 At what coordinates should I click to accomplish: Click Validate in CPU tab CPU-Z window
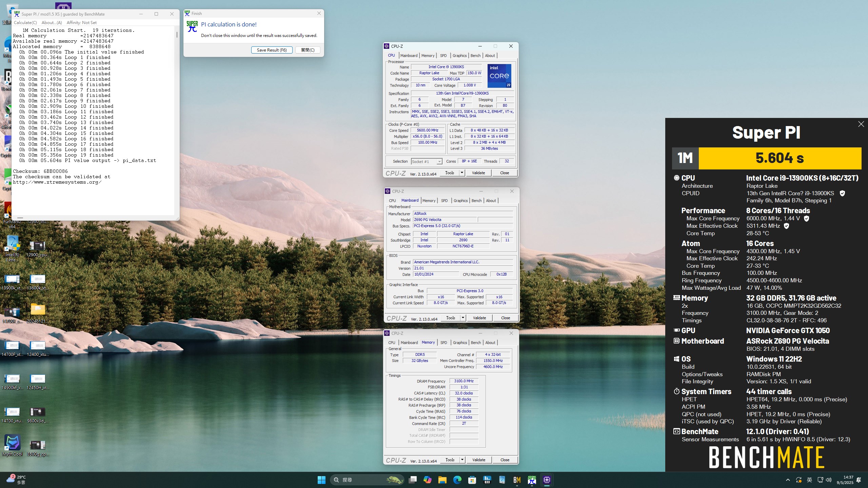tap(478, 173)
